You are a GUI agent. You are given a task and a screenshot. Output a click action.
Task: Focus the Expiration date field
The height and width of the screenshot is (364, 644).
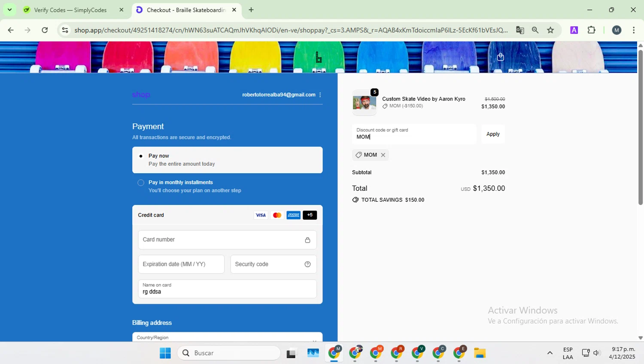(x=181, y=264)
